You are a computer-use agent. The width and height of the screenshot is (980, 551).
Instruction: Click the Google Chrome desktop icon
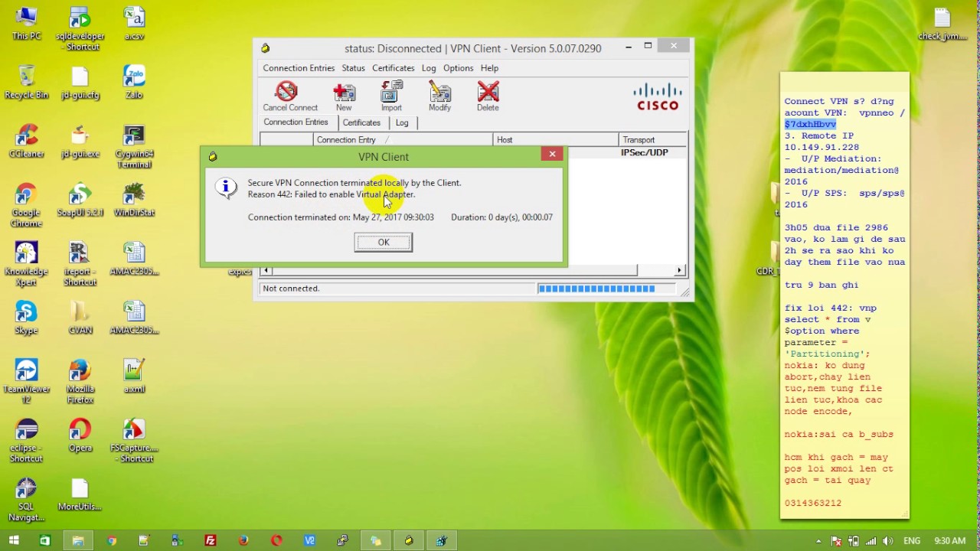[x=26, y=205]
